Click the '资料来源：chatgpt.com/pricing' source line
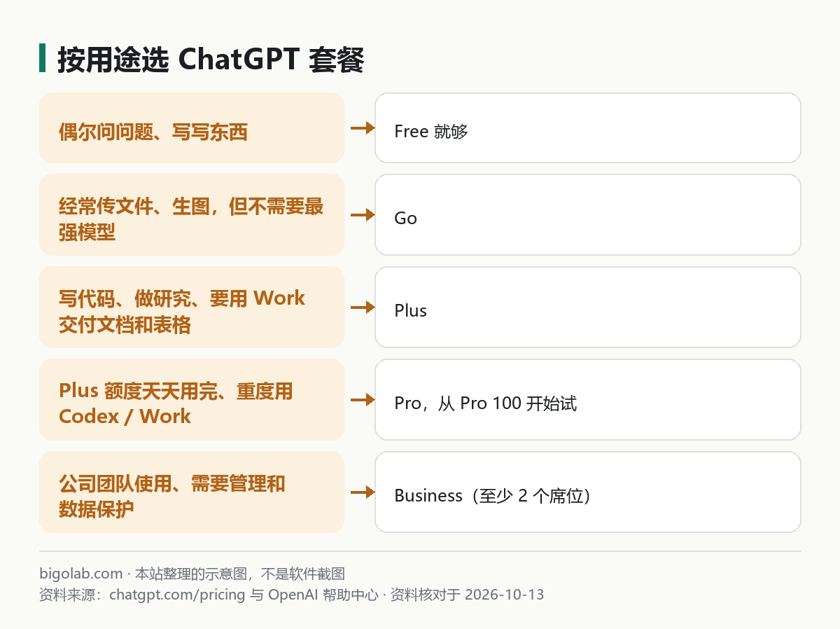Screen dimensions: 840x629 coord(291,595)
